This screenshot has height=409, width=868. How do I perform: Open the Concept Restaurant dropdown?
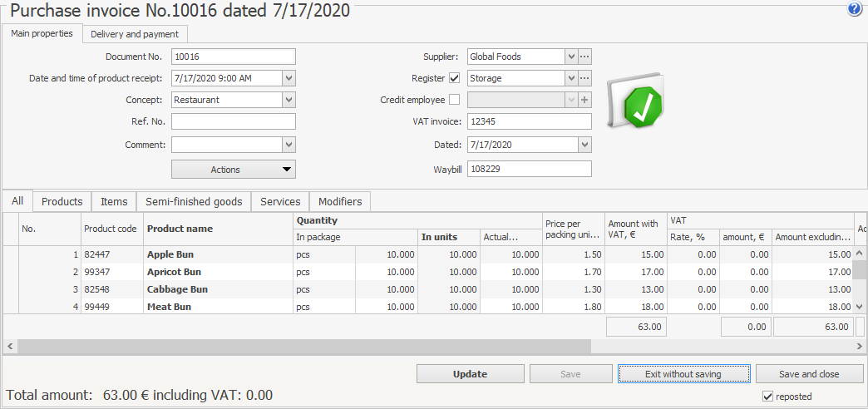289,100
